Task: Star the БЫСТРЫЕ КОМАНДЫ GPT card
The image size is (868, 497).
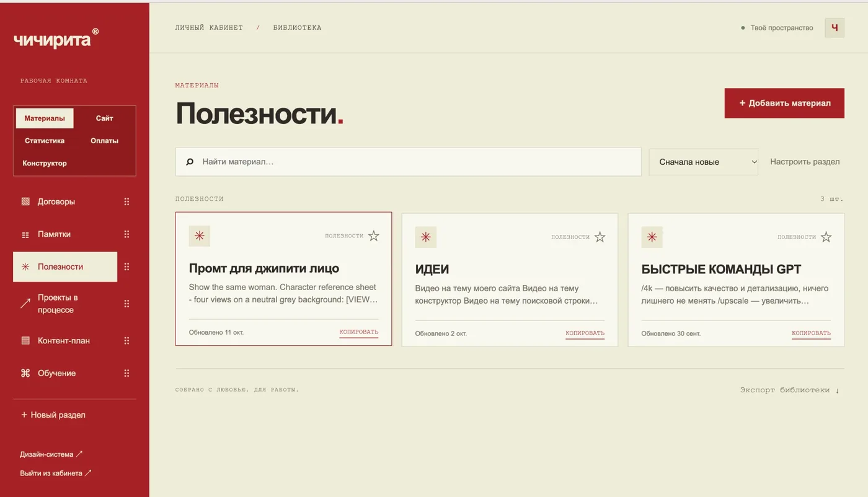Action: [826, 237]
